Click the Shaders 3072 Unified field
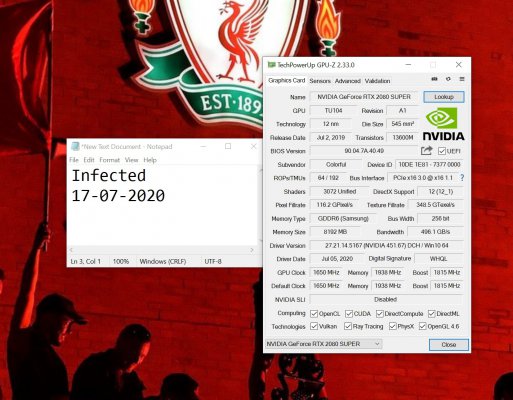513x400 pixels. coord(340,191)
